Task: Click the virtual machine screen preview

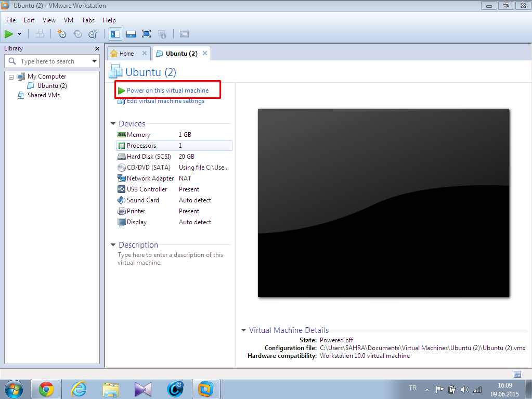Action: (383, 203)
